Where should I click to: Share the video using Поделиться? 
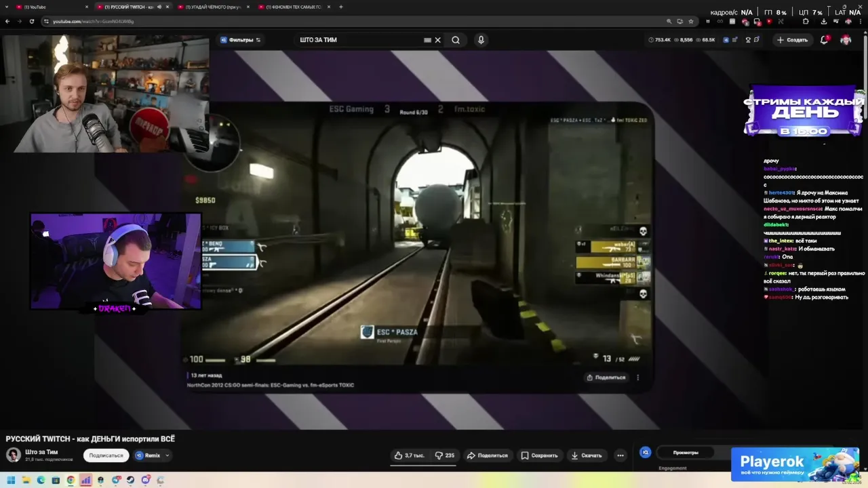point(488,455)
